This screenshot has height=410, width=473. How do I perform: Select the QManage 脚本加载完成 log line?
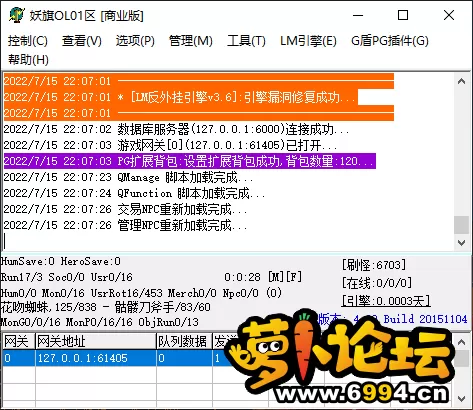[x=128, y=177]
